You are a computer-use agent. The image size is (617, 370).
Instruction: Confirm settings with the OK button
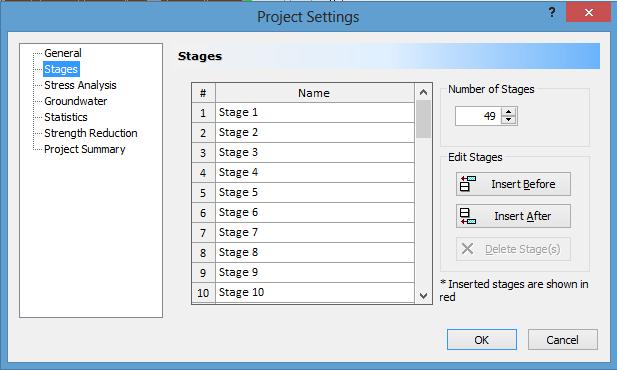(x=482, y=340)
